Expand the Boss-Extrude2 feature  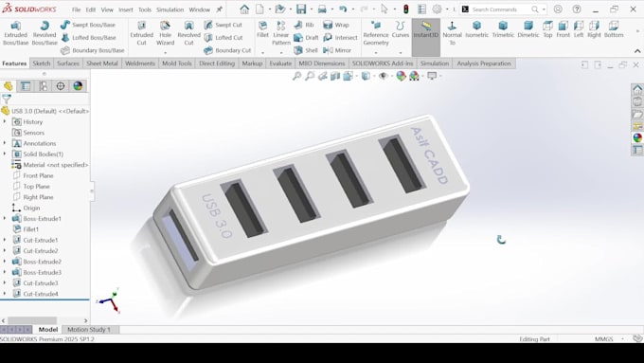coord(5,262)
